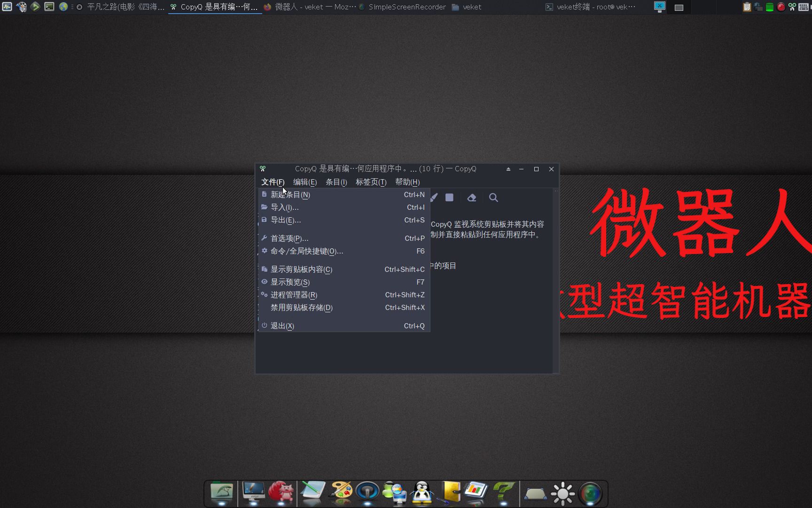The image size is (812, 508).
Task: Click the eraser toolbar icon in CopyQ
Action: click(472, 198)
